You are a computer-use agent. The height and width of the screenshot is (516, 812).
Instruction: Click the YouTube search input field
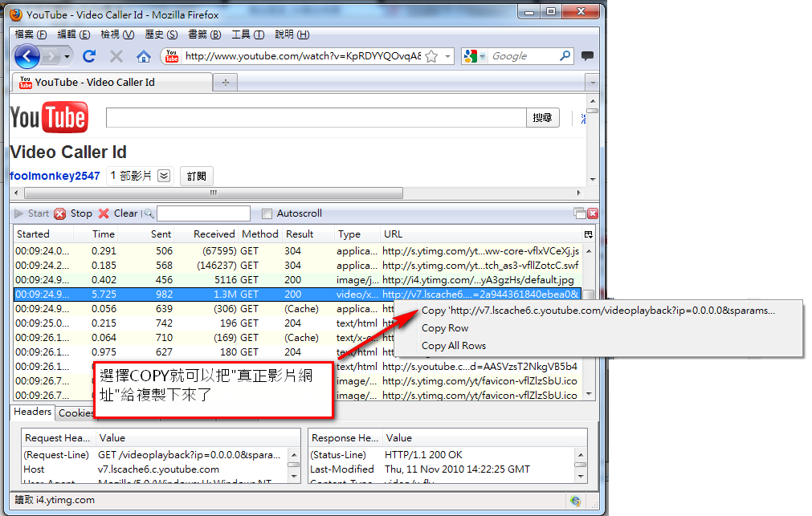click(316, 117)
